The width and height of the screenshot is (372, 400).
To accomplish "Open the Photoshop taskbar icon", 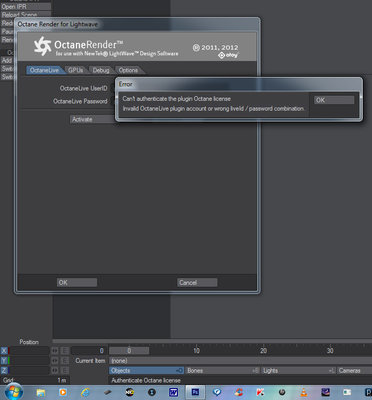I will [195, 392].
